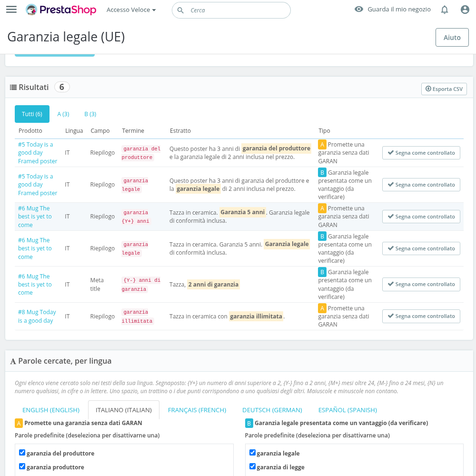
Task: Click the Termine column header
Action: pos(133,131)
